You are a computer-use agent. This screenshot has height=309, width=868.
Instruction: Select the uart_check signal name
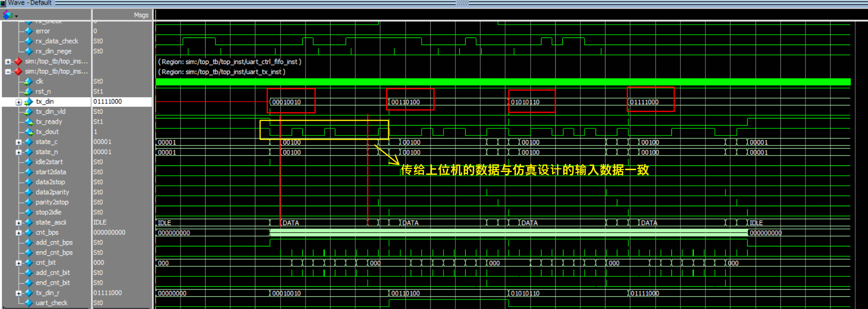(52, 303)
